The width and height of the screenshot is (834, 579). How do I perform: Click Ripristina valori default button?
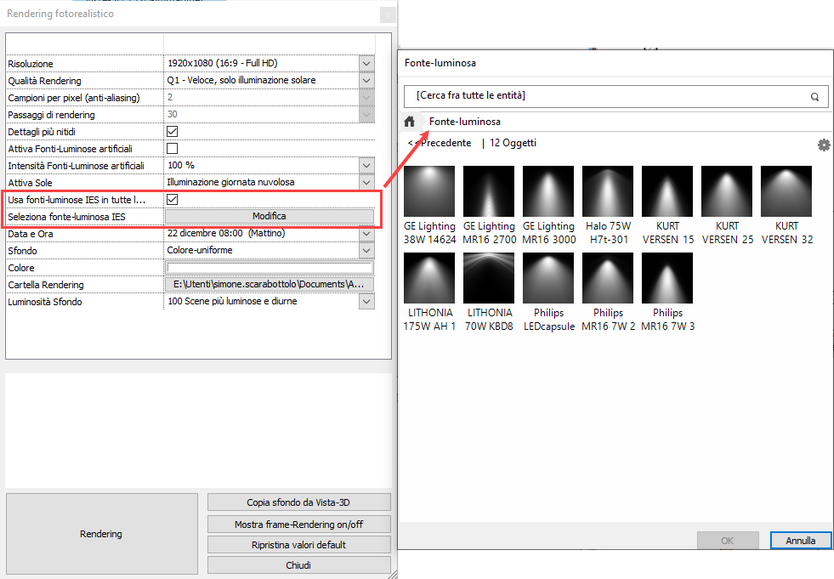[x=299, y=545]
